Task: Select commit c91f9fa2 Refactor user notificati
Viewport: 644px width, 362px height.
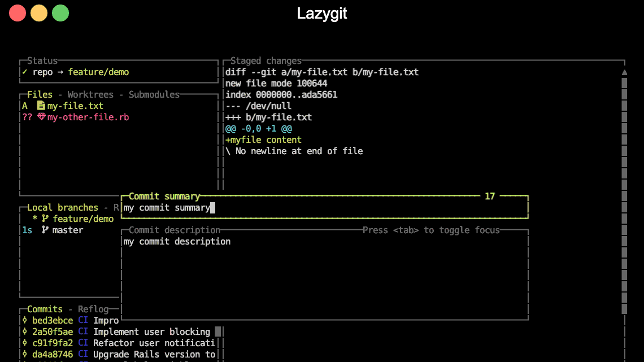Action: (118, 343)
